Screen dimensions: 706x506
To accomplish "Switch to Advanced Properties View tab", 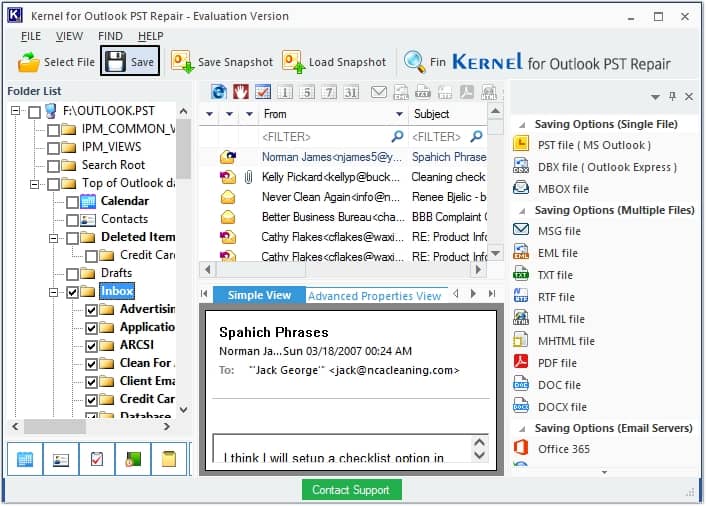I will coord(374,296).
